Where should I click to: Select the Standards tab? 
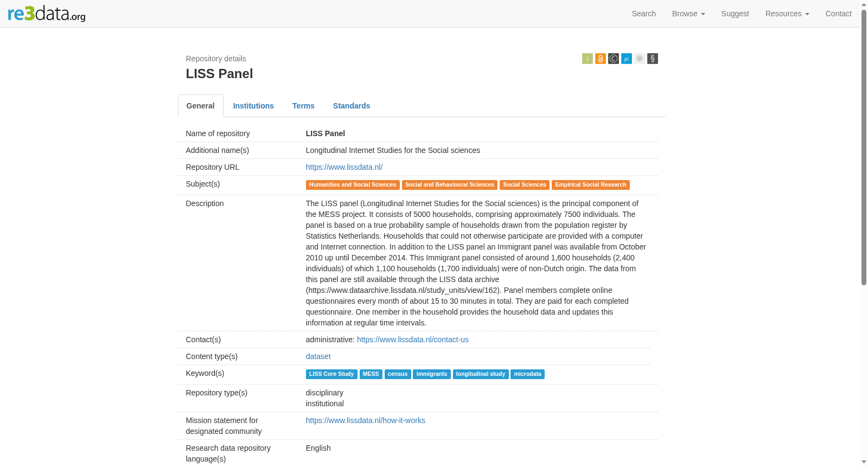pos(352,106)
